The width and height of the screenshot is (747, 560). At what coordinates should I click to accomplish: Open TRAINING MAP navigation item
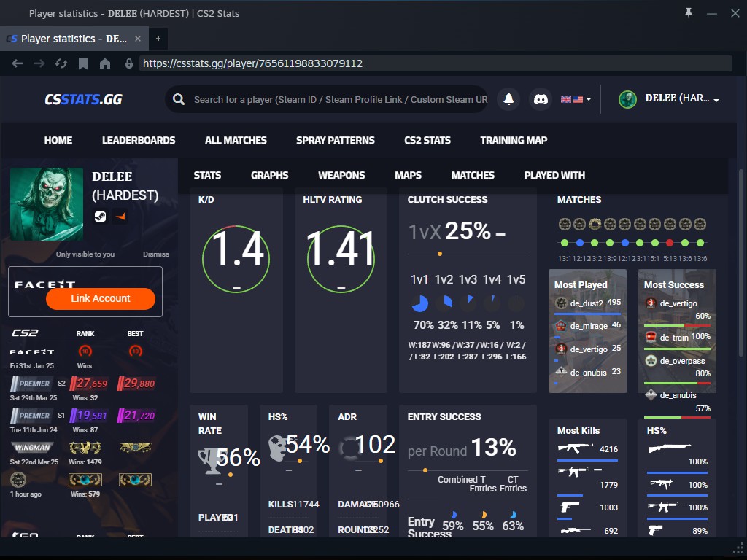514,140
